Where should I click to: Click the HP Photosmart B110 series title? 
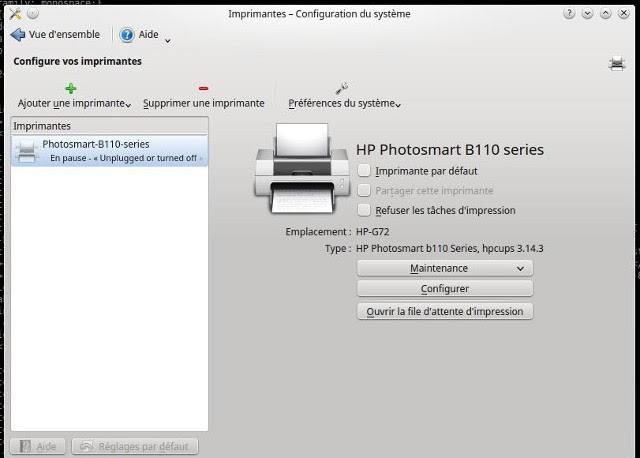pyautogui.click(x=450, y=150)
